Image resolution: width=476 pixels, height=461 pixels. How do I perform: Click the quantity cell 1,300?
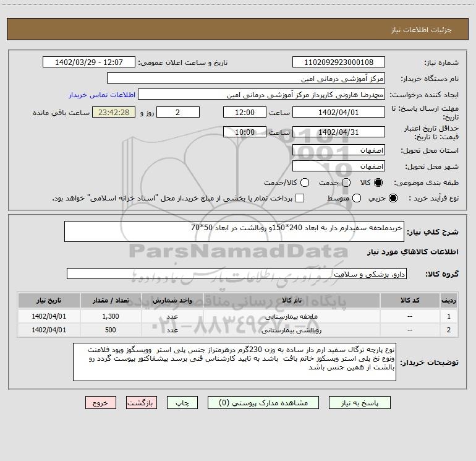(111, 316)
